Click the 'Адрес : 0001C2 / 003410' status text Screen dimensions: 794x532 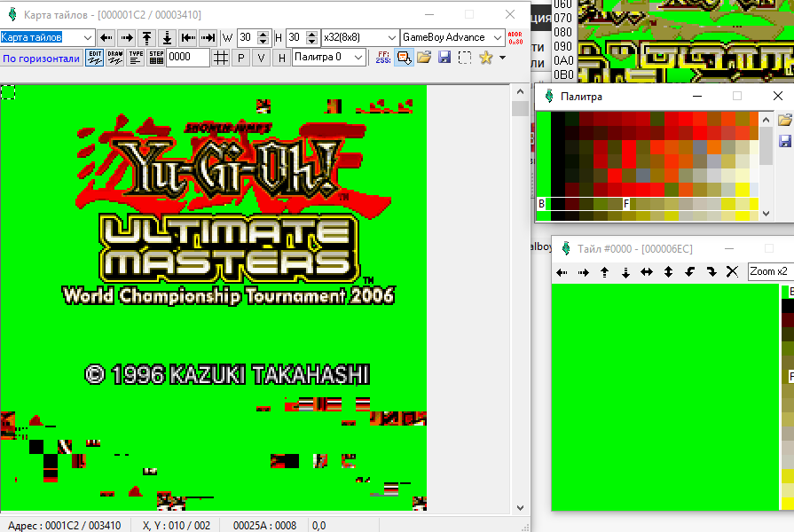pos(64,526)
